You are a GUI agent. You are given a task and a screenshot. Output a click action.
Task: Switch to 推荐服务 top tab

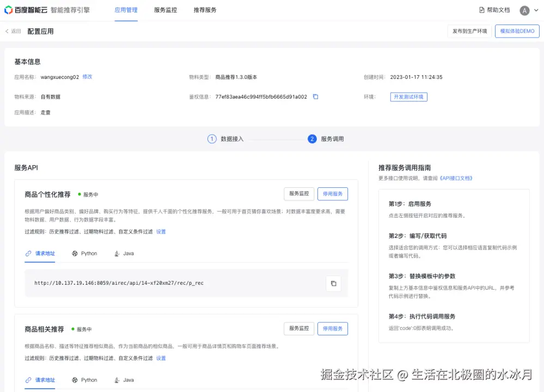205,10
